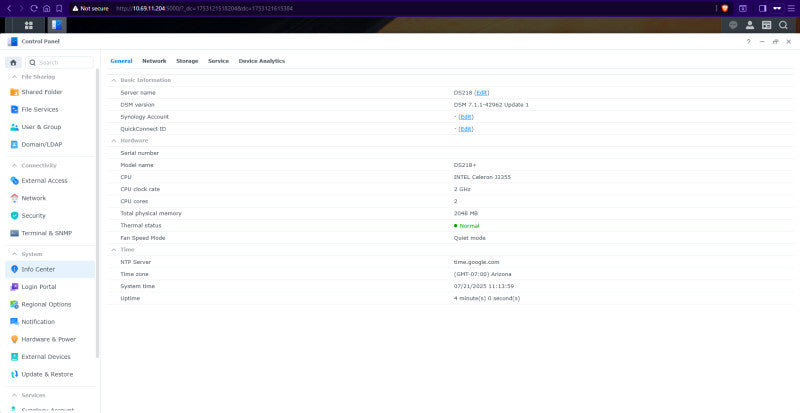Click the Arizona time zone value
The height and width of the screenshot is (413, 800).
point(483,274)
